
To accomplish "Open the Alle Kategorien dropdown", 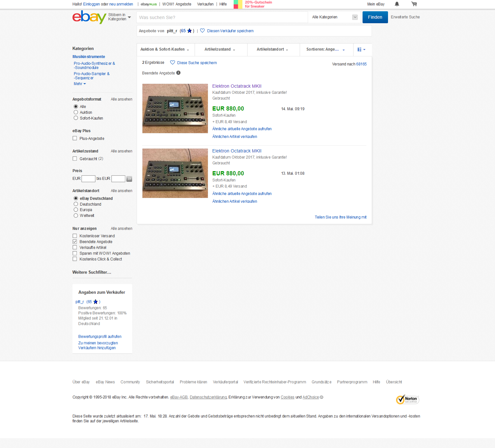I will (x=335, y=17).
